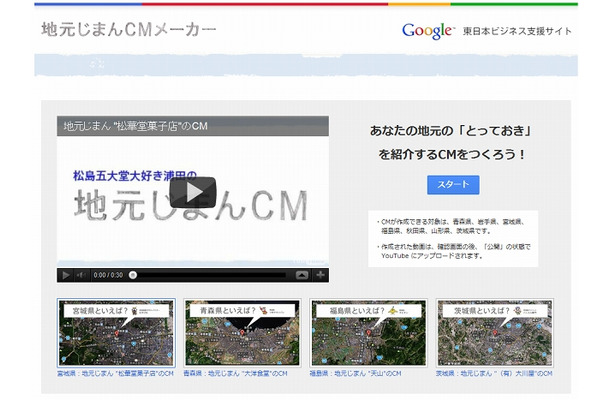Click the expand icon in player controls
The image size is (610, 400).
[x=302, y=275]
